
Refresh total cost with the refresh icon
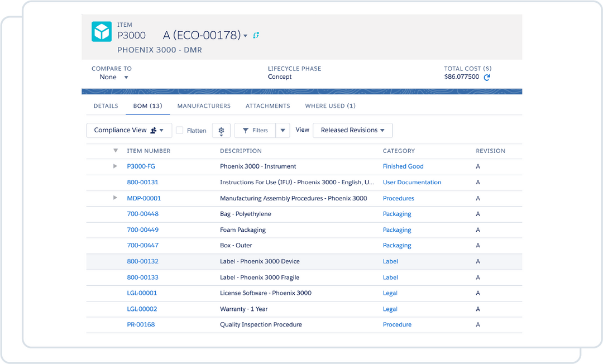point(486,77)
